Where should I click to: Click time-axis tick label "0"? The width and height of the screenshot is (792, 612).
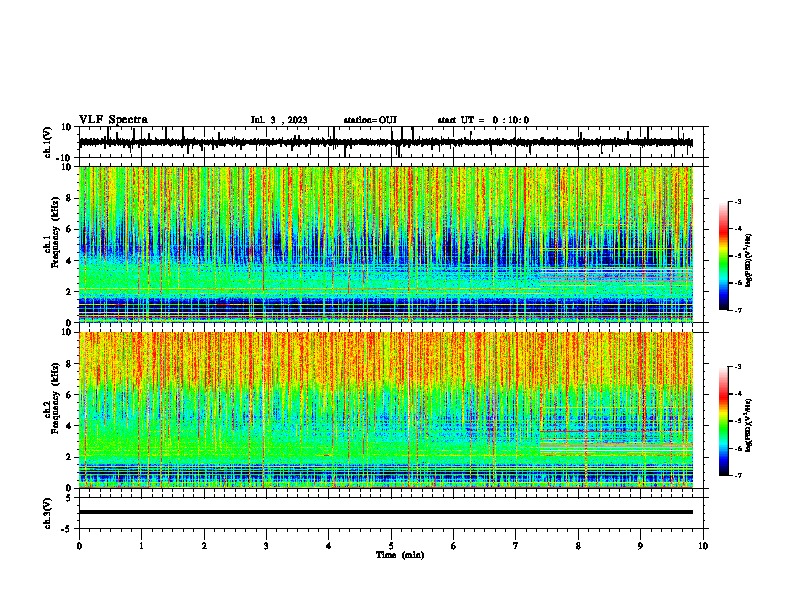coord(79,546)
